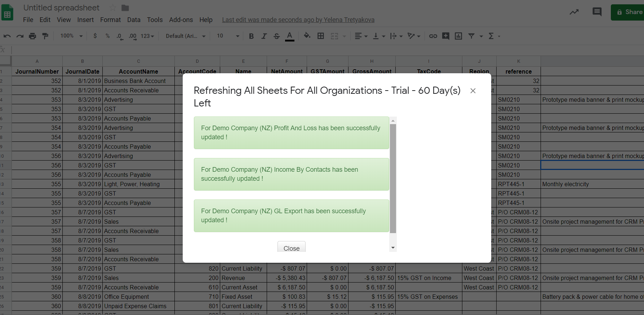Open the comments history icon
The height and width of the screenshot is (315, 644).
pos(597,12)
